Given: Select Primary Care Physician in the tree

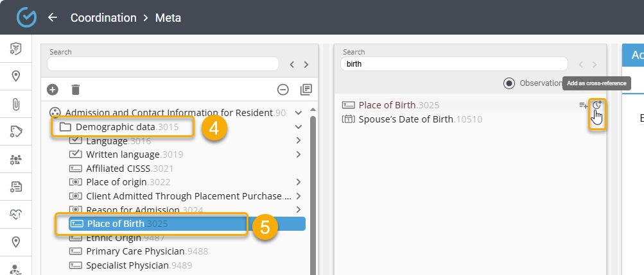Looking at the screenshot, I should pyautogui.click(x=135, y=251).
